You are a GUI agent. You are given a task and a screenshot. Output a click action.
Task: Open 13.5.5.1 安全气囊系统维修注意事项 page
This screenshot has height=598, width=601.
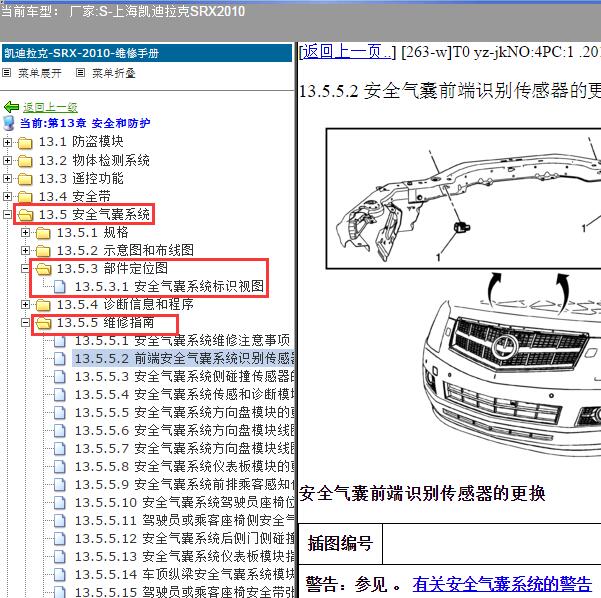click(x=182, y=340)
